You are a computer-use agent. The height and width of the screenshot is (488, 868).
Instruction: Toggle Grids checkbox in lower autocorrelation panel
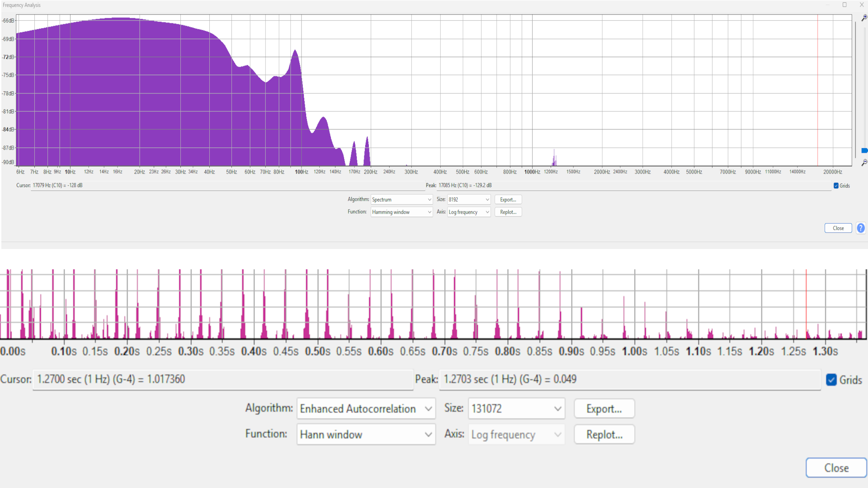coord(831,380)
